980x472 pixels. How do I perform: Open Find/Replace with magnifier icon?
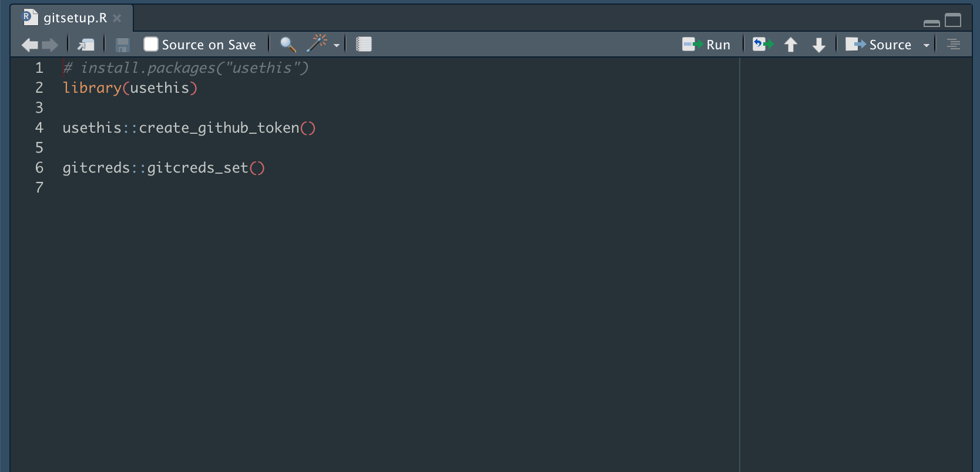click(287, 45)
